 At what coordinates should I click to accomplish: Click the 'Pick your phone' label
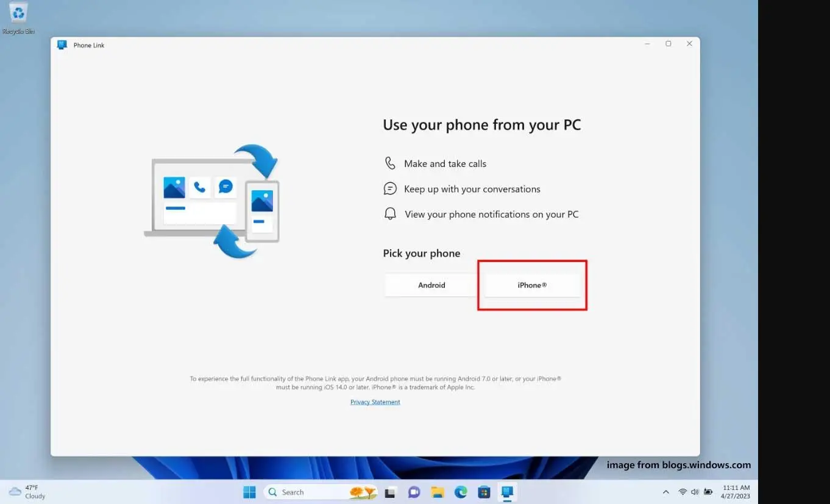[x=422, y=253]
